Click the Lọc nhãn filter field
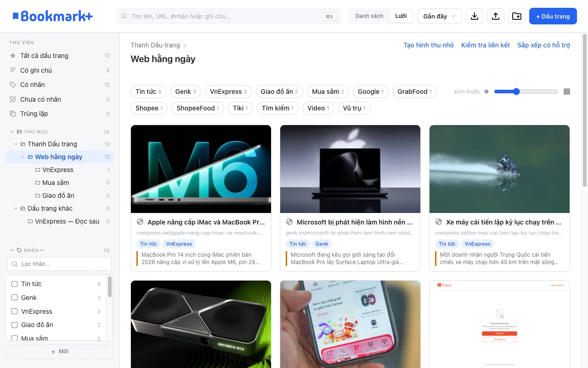Image resolution: width=588 pixels, height=368 pixels. (59, 264)
